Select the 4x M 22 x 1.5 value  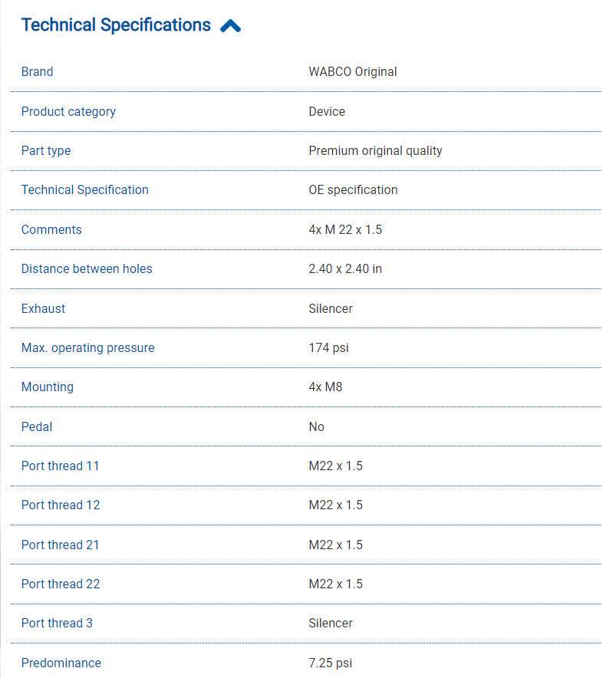click(345, 230)
